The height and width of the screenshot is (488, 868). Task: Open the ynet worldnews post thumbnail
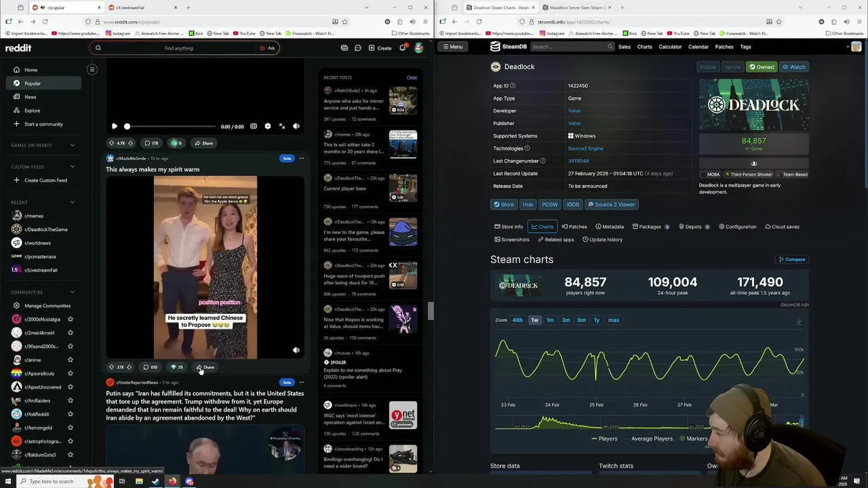click(x=403, y=415)
